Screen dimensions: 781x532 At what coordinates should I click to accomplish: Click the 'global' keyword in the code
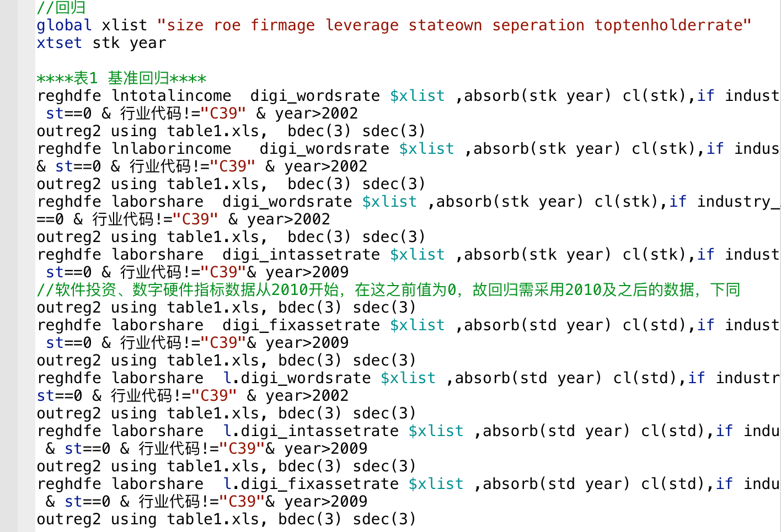pos(64,25)
